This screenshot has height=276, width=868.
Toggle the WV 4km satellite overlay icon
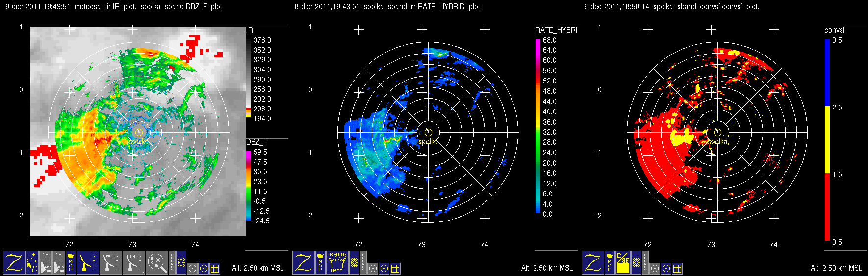[x=45, y=263]
